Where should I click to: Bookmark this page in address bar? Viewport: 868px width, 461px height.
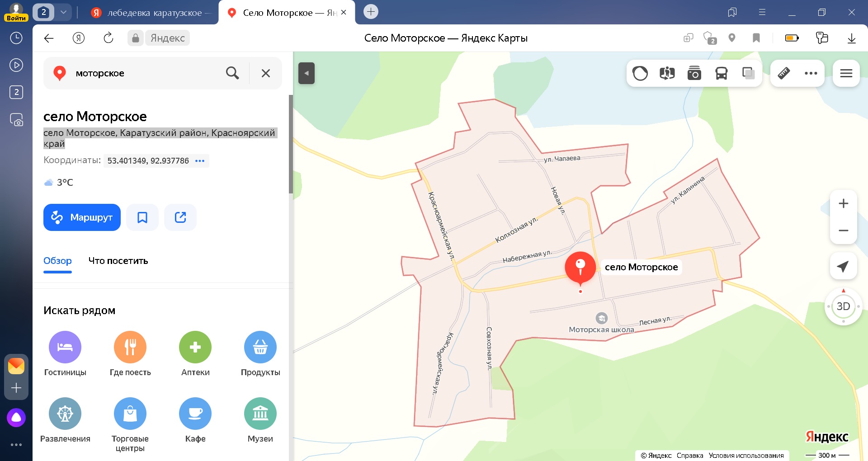click(756, 38)
